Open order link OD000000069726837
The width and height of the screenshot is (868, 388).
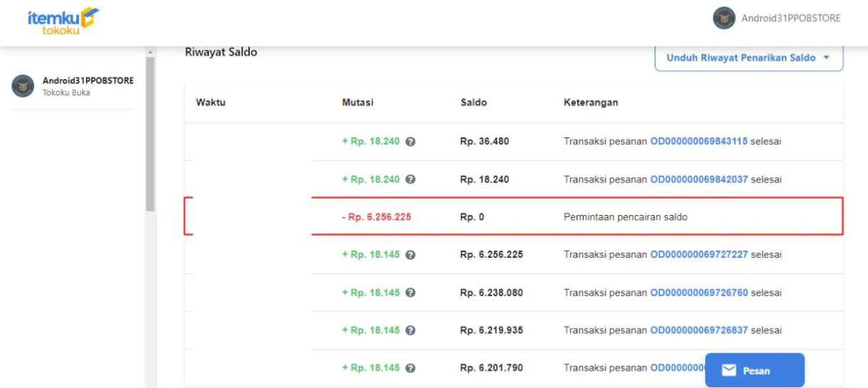(x=698, y=330)
